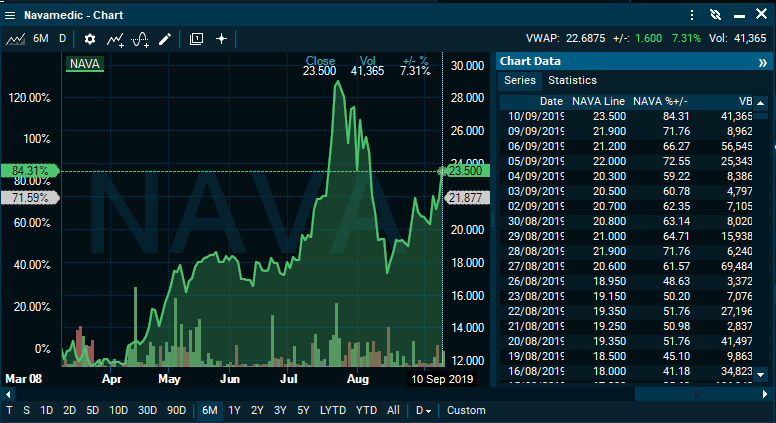Click the Custom range button
The height and width of the screenshot is (423, 776).
(x=466, y=410)
